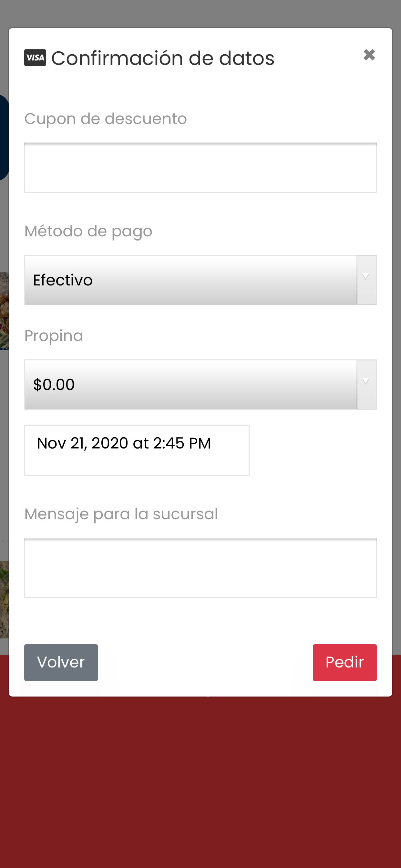This screenshot has width=401, height=868.
Task: Click the Cupon de descuento label
Action: [106, 119]
